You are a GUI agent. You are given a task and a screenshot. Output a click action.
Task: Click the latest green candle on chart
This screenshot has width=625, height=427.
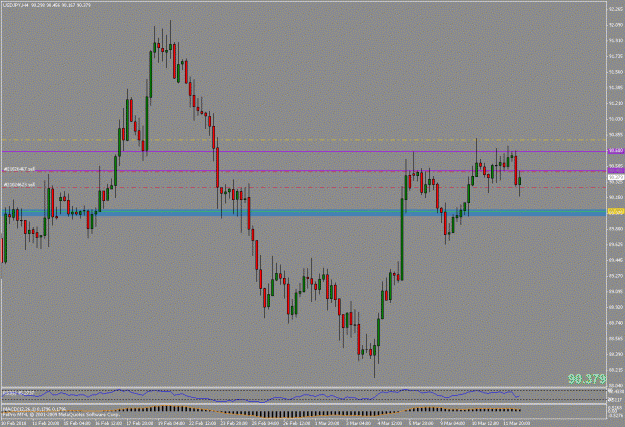tap(520, 181)
